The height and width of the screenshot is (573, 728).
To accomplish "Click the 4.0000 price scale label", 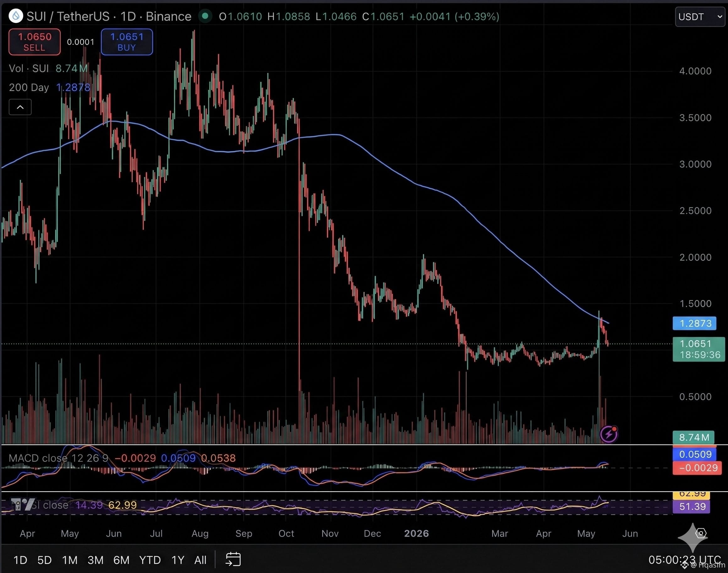I will pyautogui.click(x=695, y=71).
